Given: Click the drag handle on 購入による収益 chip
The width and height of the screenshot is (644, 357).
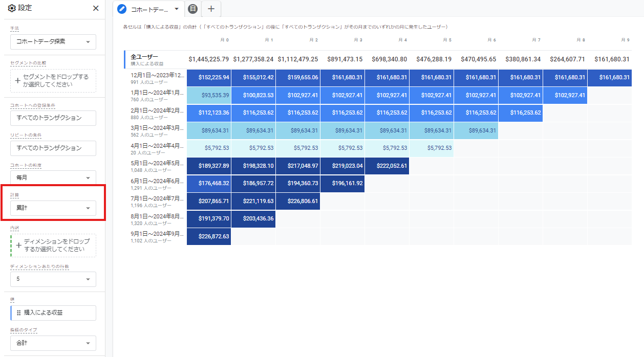Looking at the screenshot, I should point(19,313).
